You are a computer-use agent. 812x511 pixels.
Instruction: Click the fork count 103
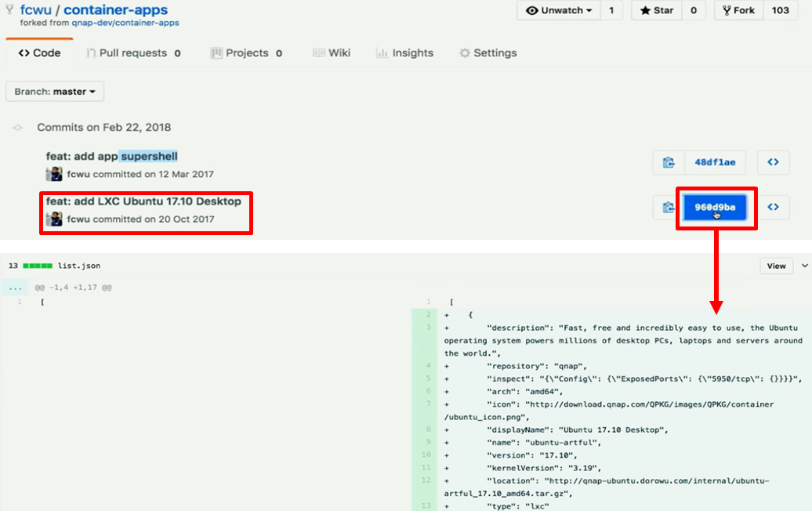coord(781,10)
